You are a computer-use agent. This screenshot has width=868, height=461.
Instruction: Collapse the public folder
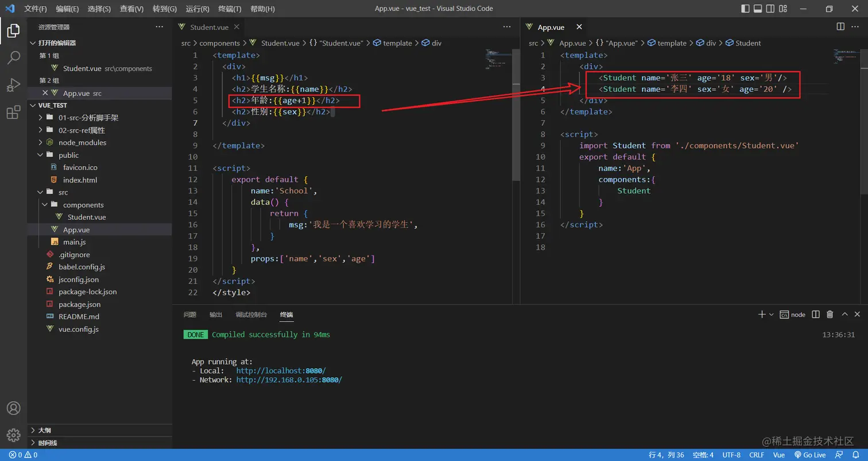(41, 155)
